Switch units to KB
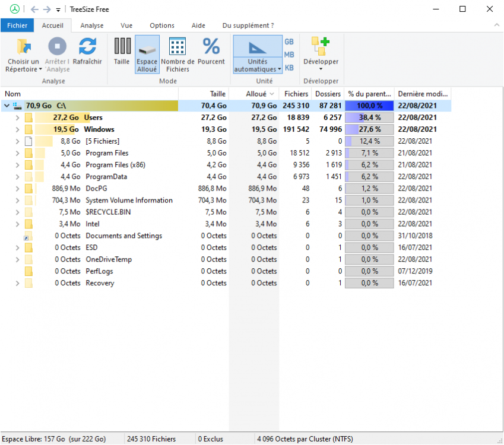This screenshot has height=445, width=504. tap(289, 68)
